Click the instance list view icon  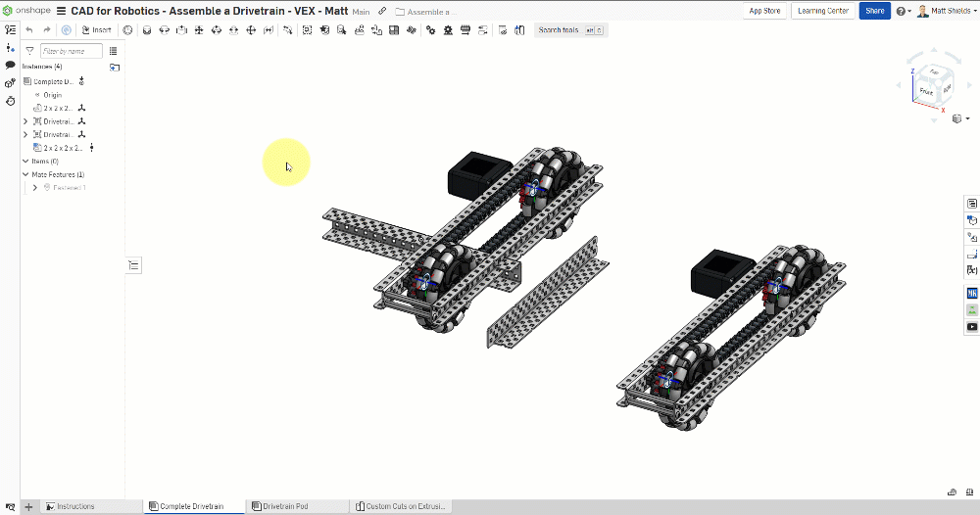click(114, 51)
